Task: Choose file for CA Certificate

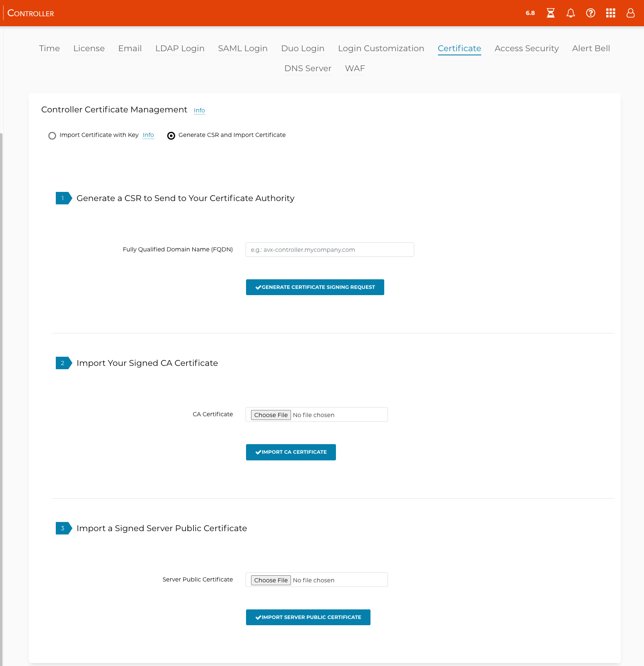Action: tap(271, 415)
